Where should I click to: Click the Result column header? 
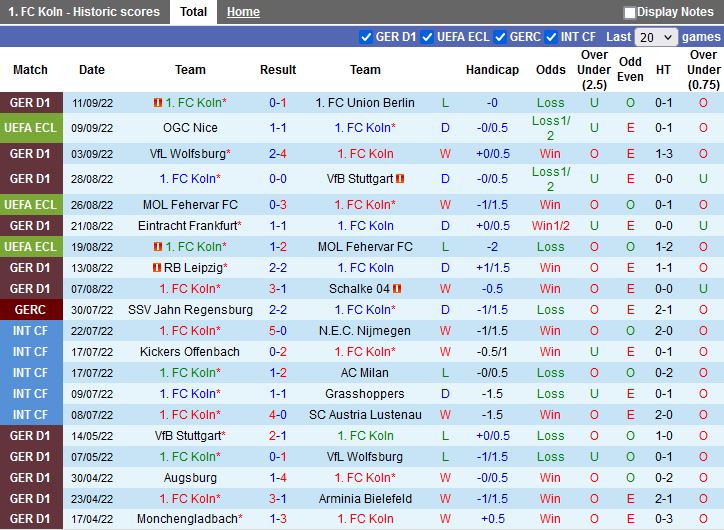(278, 70)
